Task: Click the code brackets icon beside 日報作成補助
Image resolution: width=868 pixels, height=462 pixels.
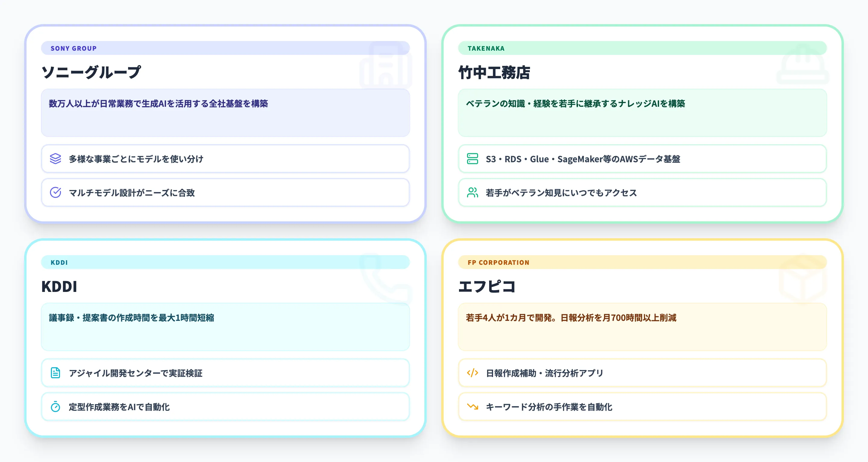Action: 472,373
